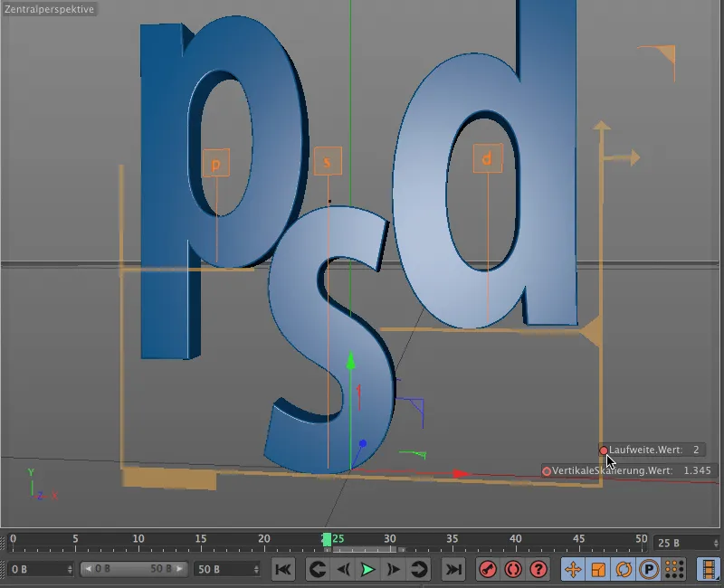Click stepper arrows of start frame field
Screen dimensions: 724x588
pos(70,570)
